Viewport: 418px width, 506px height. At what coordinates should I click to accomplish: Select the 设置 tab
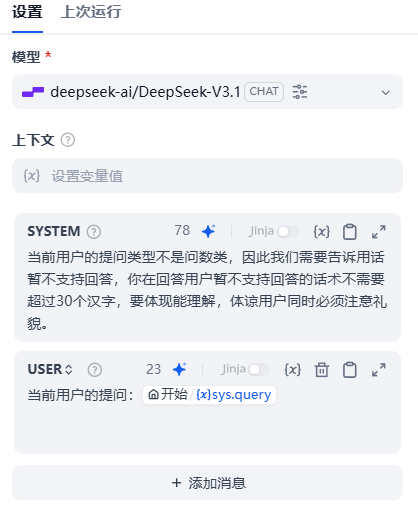pos(27,12)
